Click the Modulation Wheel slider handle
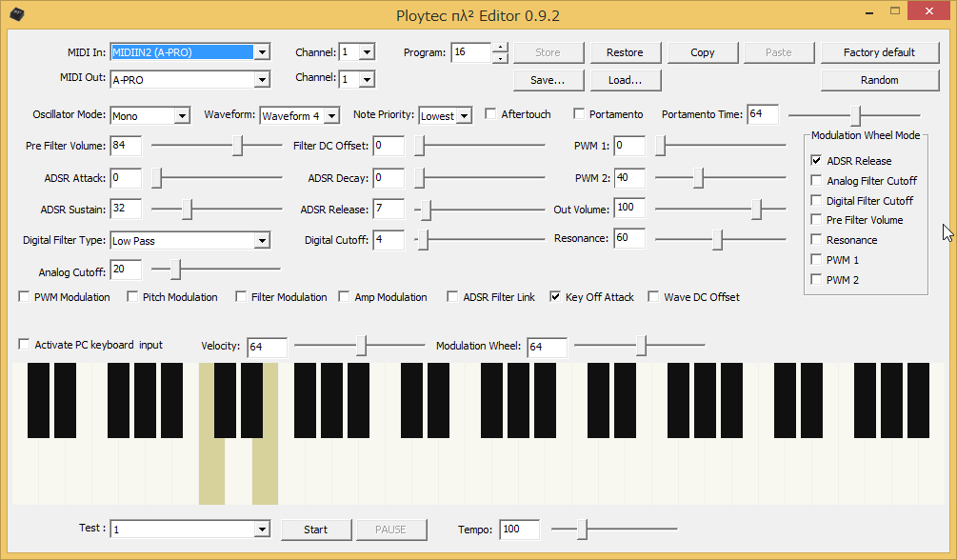The image size is (957, 560). click(x=642, y=345)
